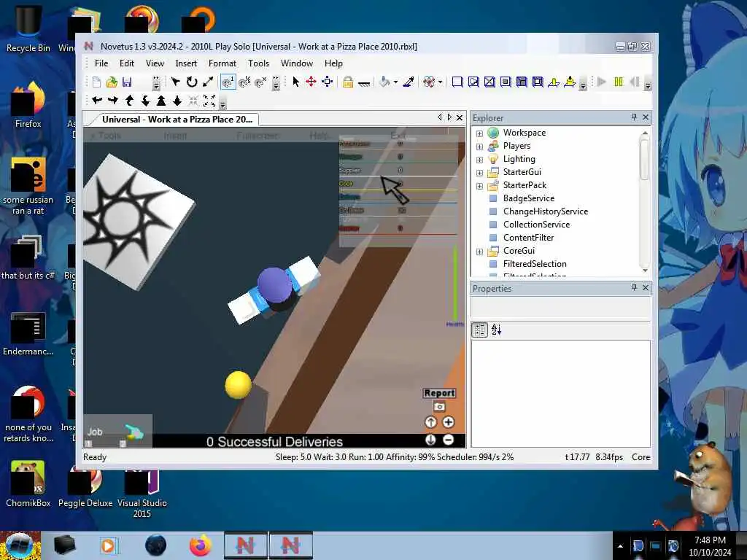Select the black pointer select tool

295,82
